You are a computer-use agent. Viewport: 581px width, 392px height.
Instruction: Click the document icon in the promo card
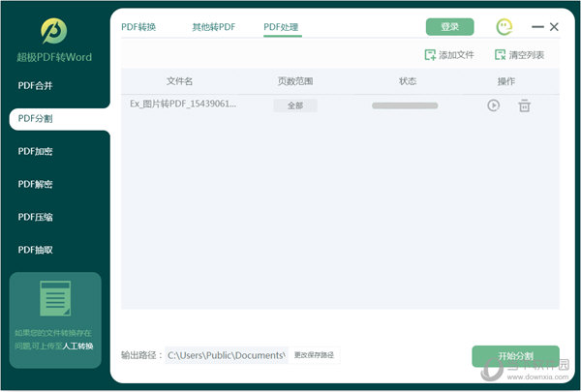pos(55,298)
